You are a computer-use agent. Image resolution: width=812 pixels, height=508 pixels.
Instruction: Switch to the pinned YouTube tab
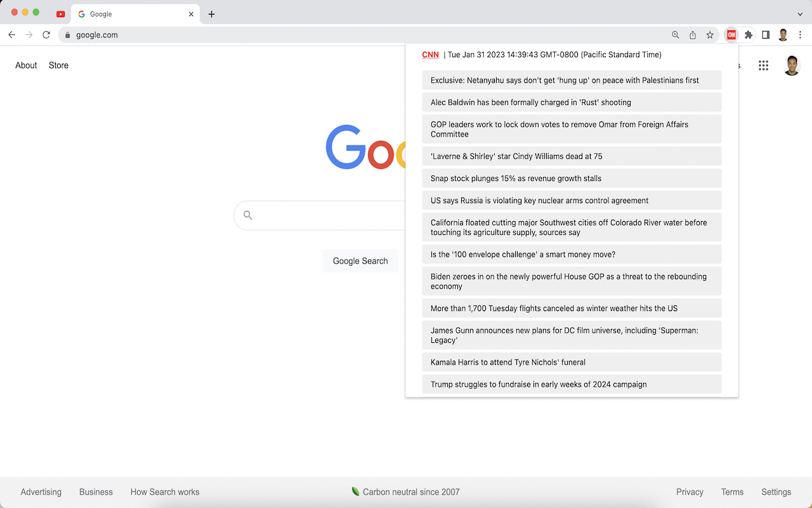point(61,14)
